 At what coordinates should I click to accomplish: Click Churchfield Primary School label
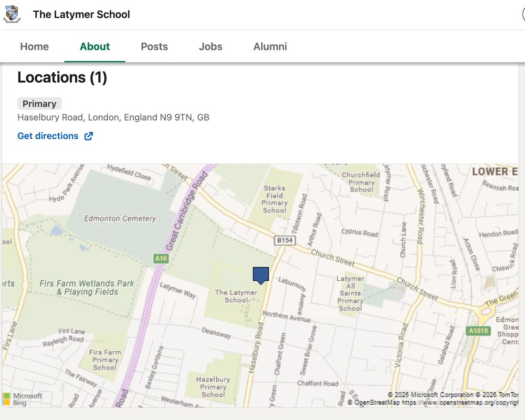(x=361, y=182)
